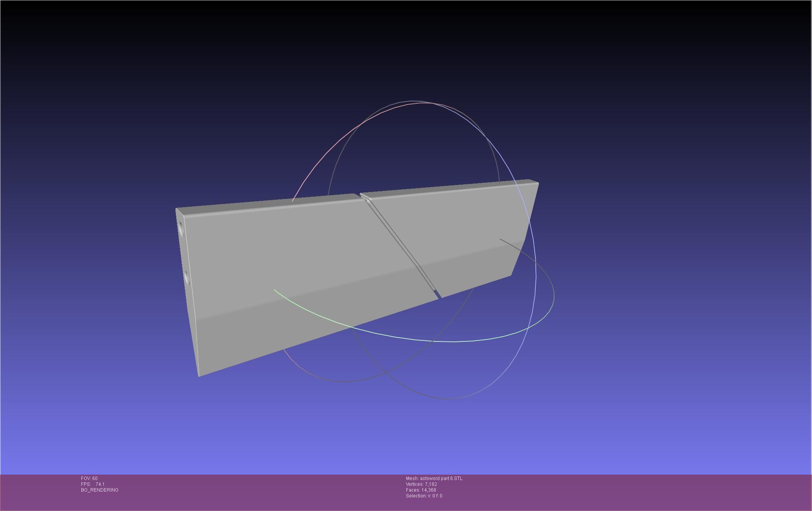This screenshot has height=511, width=812.
Task: Click the FOV: 60 status text
Action: 89,478
